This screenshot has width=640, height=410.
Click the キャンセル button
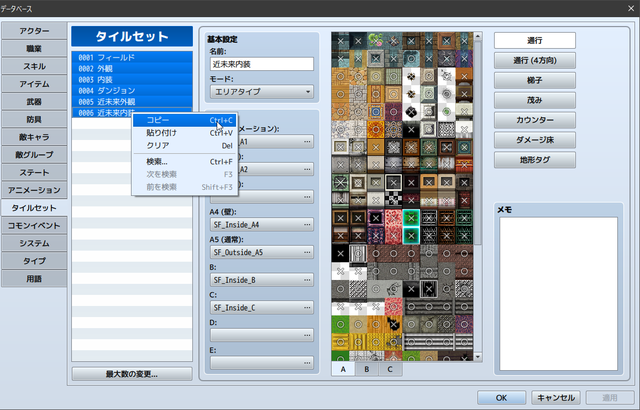pos(556,398)
